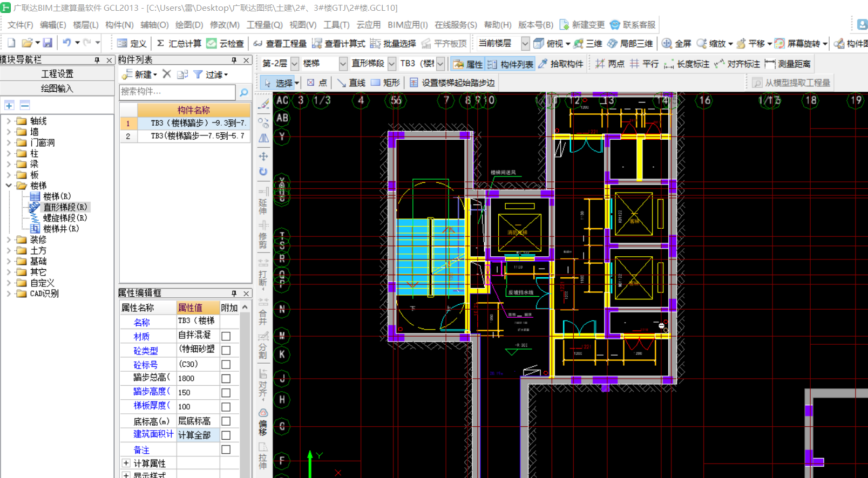The image size is (868, 478).
Task: Open the BIM应用(I) menu
Action: pyautogui.click(x=408, y=25)
